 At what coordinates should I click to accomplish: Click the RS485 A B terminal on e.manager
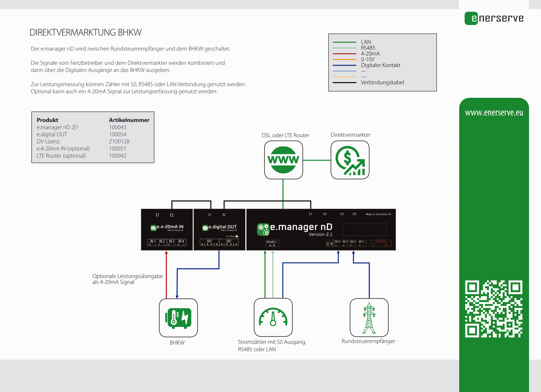(x=272, y=243)
